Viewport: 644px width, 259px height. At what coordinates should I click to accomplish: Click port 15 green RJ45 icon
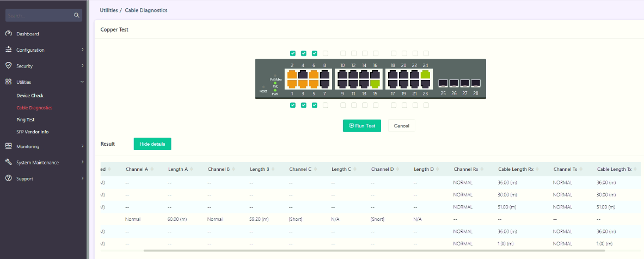point(375,84)
